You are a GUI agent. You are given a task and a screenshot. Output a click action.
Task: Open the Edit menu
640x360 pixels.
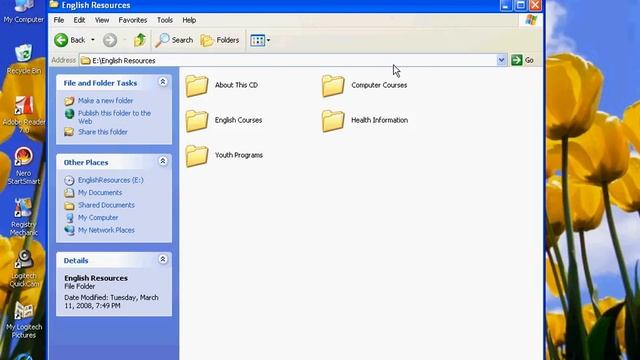(79, 20)
